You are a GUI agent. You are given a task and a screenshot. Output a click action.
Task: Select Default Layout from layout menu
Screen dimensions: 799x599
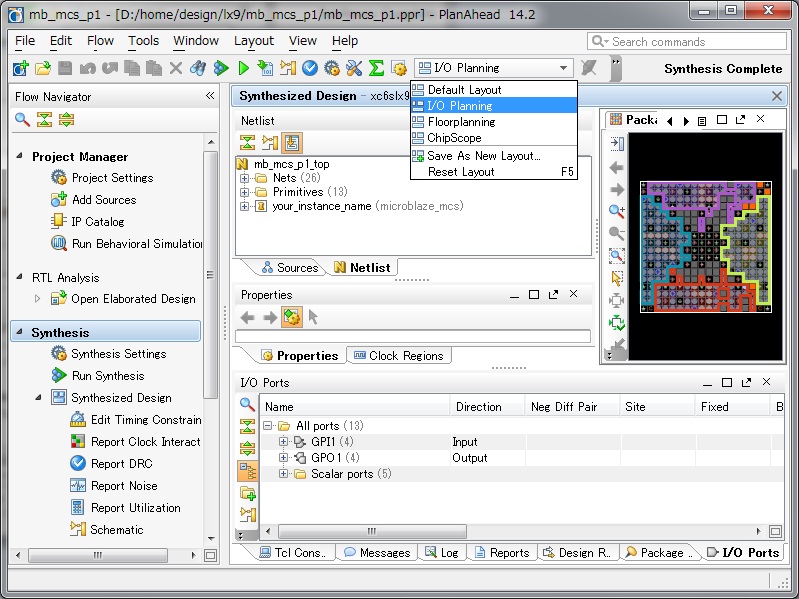click(x=494, y=90)
